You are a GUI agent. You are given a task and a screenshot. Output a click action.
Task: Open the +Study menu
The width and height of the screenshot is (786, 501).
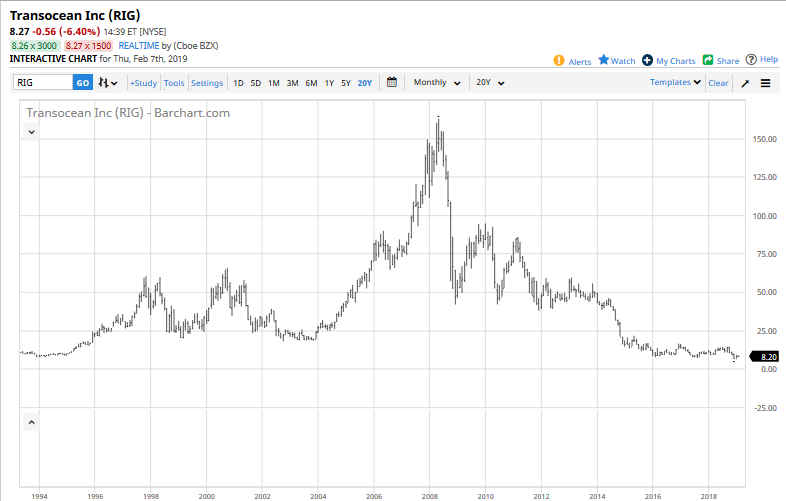143,83
